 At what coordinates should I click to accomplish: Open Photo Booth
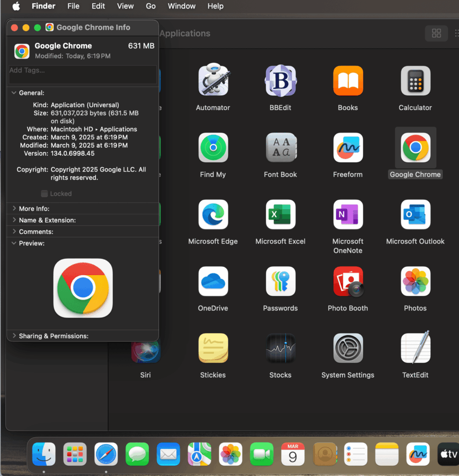point(348,281)
